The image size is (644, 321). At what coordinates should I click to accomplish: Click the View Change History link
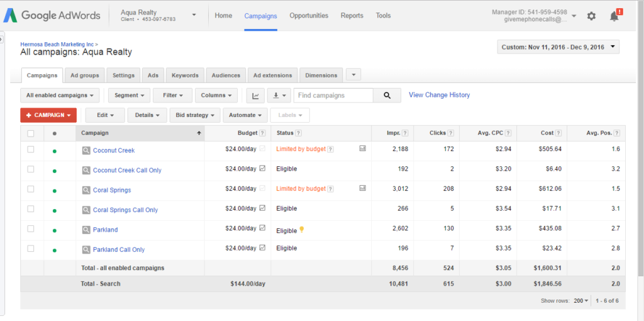439,95
